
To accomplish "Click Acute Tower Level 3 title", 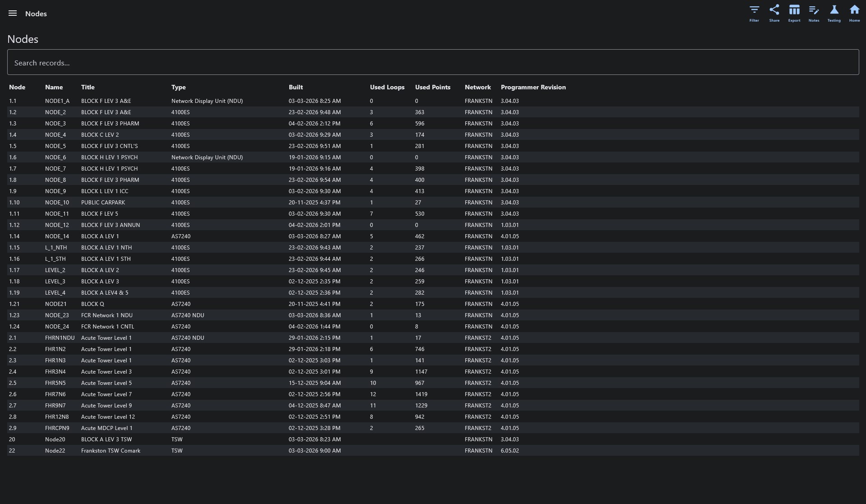I will (x=107, y=372).
